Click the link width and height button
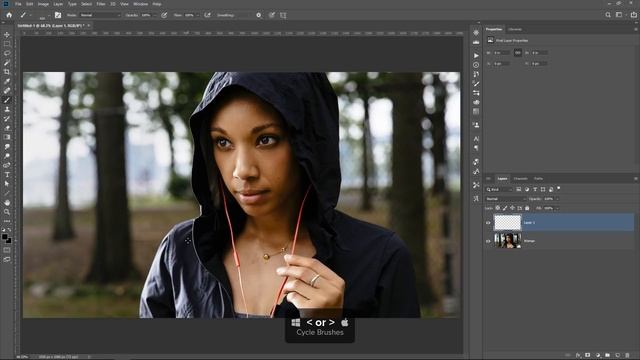This screenshot has width=640, height=360. tap(518, 53)
